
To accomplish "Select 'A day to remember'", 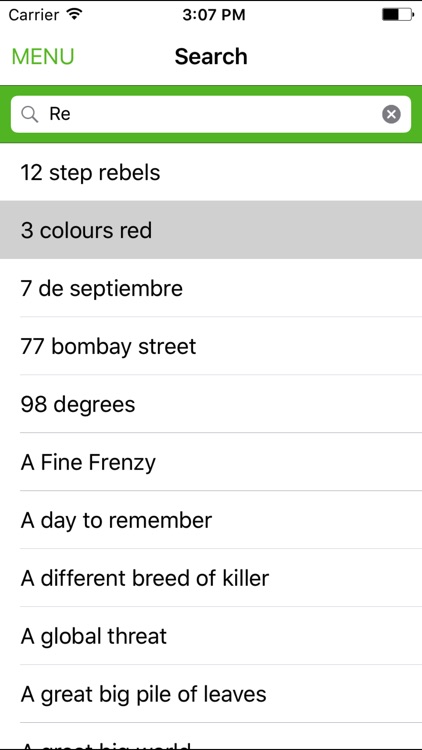I will (x=211, y=519).
